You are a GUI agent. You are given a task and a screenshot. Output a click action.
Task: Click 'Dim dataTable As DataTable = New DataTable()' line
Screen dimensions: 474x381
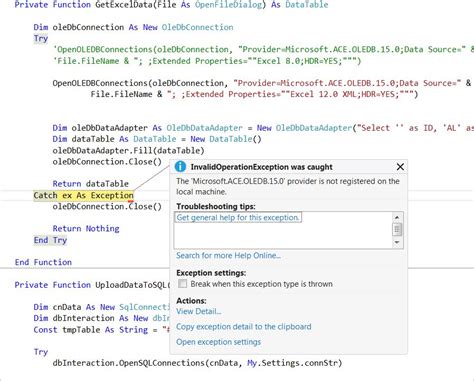coord(157,139)
